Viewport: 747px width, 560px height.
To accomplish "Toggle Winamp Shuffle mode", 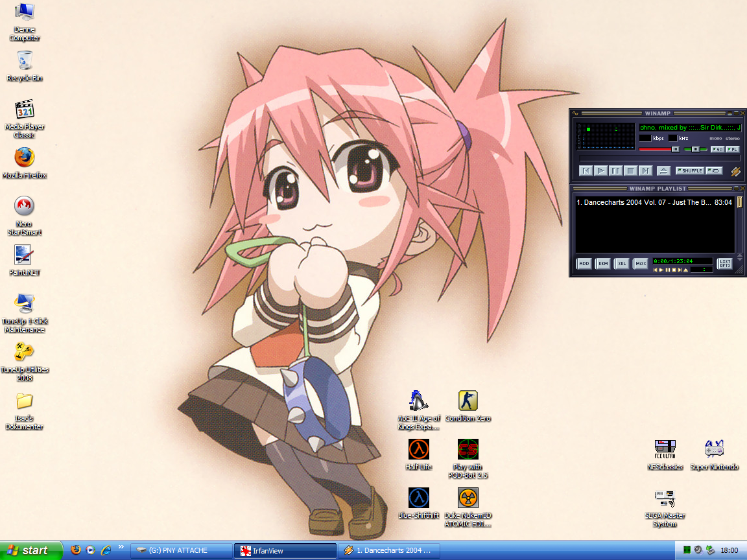I will point(690,170).
